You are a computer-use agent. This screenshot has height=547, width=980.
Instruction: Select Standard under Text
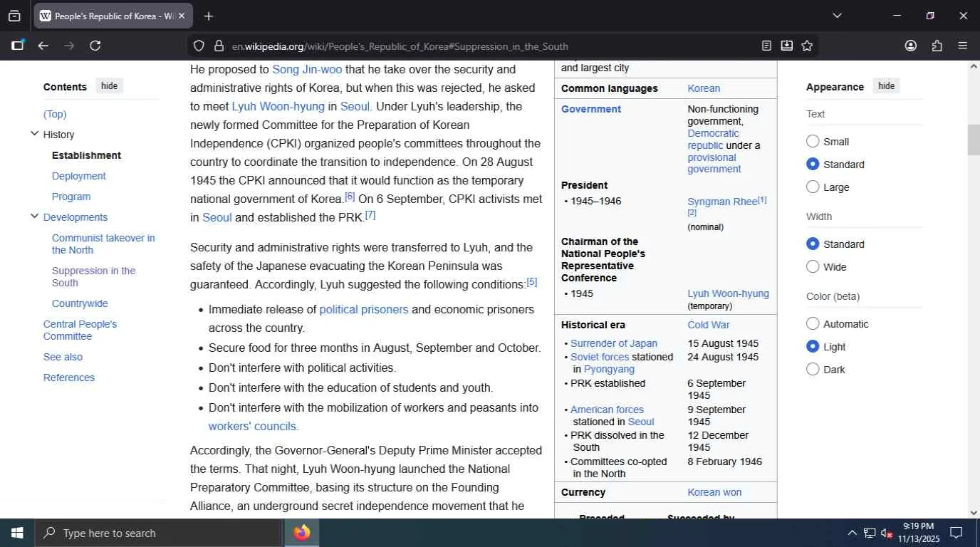[813, 164]
